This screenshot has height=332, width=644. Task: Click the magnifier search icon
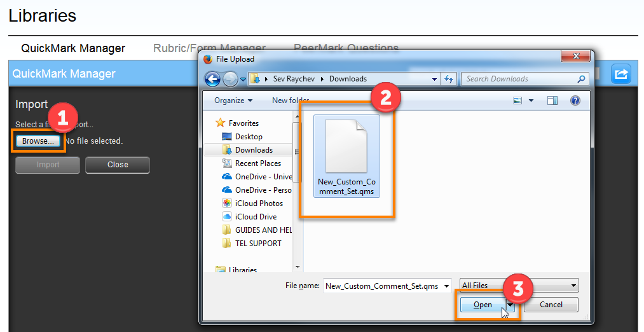click(581, 79)
